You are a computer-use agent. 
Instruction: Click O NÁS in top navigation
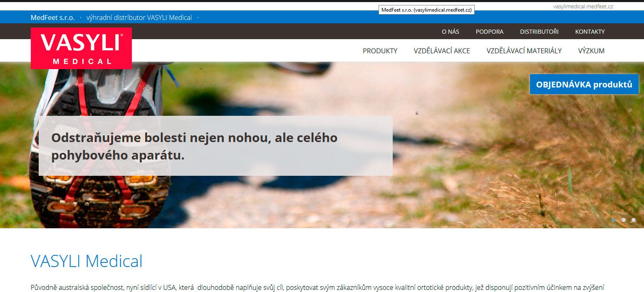pyautogui.click(x=450, y=32)
